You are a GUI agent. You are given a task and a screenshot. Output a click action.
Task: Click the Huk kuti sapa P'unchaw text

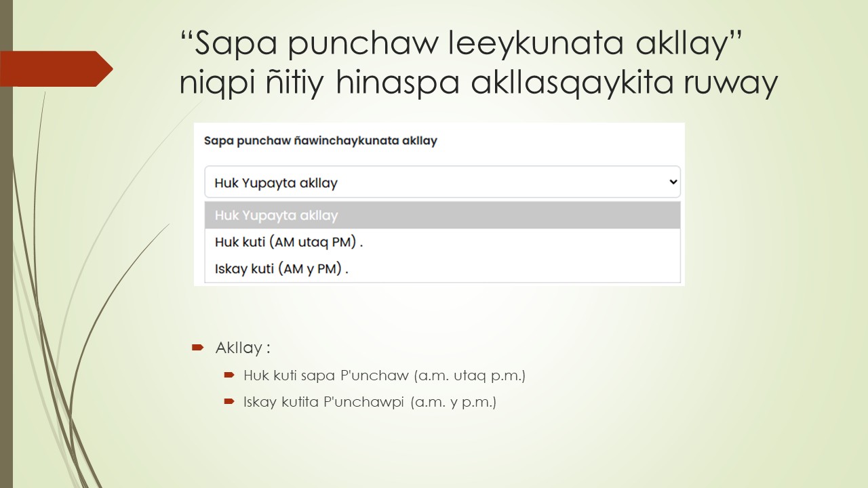[x=384, y=374]
